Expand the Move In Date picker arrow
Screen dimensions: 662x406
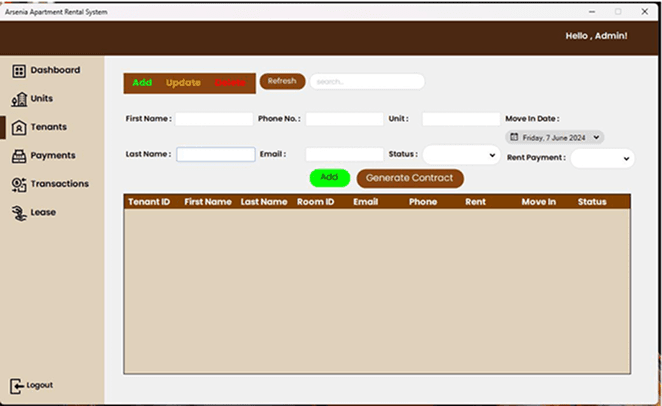pos(596,137)
